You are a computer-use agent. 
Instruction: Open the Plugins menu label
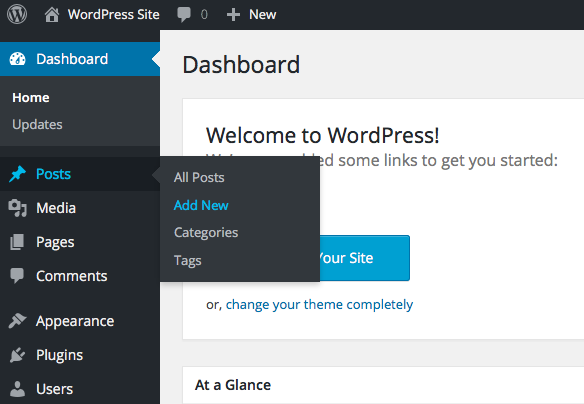click(60, 356)
